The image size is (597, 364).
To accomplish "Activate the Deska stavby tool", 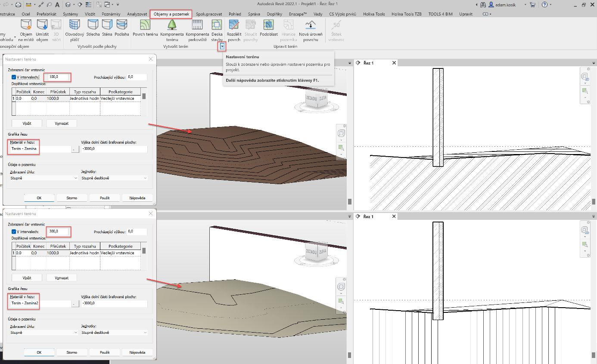I will pos(217,25).
